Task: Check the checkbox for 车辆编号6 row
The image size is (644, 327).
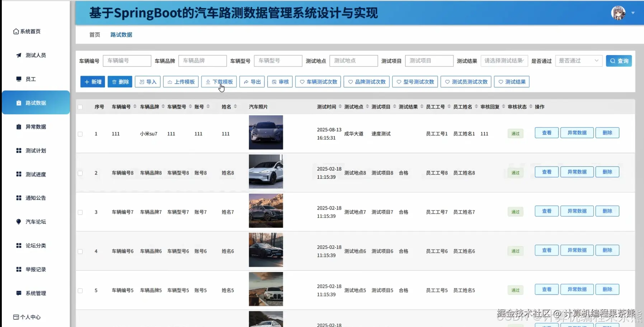Action: pyautogui.click(x=80, y=251)
